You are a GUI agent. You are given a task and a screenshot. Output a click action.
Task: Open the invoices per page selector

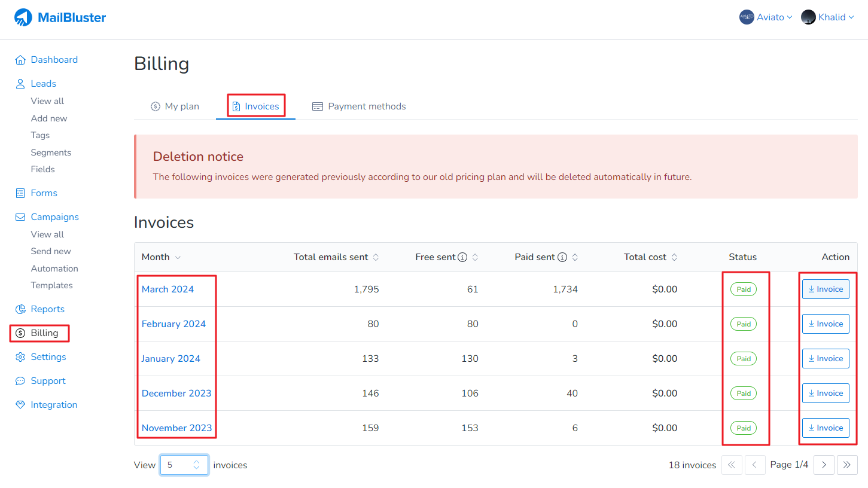[x=184, y=465]
